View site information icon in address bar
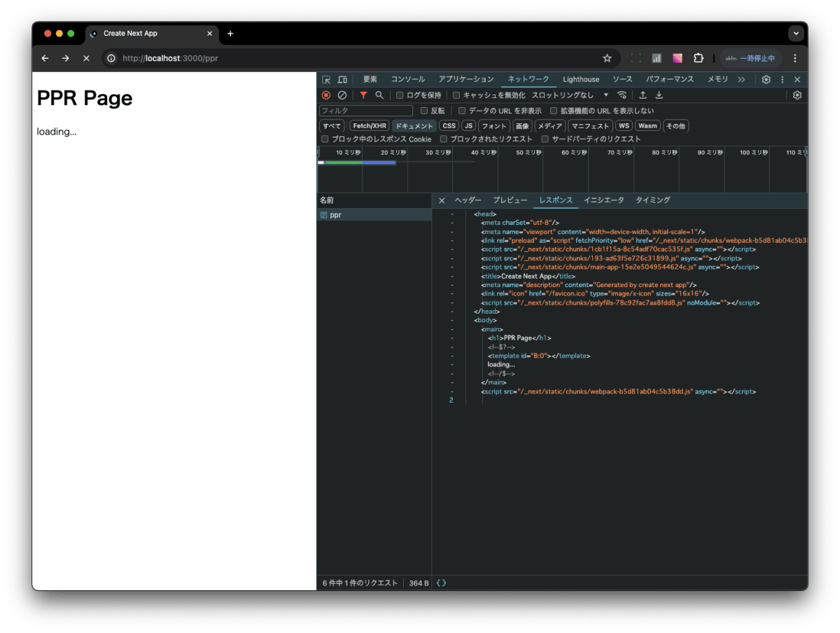The image size is (840, 633). 111,58
